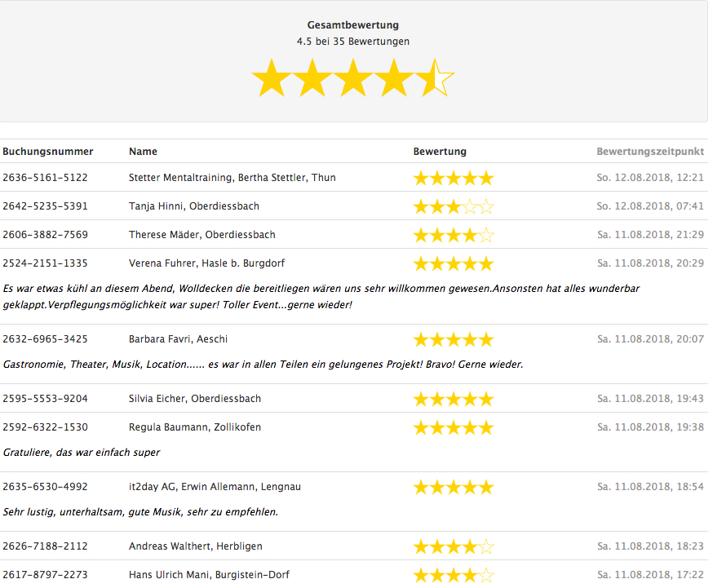
Task: Click timestamp So. 12.08.2018, 07:41
Action: point(649,206)
